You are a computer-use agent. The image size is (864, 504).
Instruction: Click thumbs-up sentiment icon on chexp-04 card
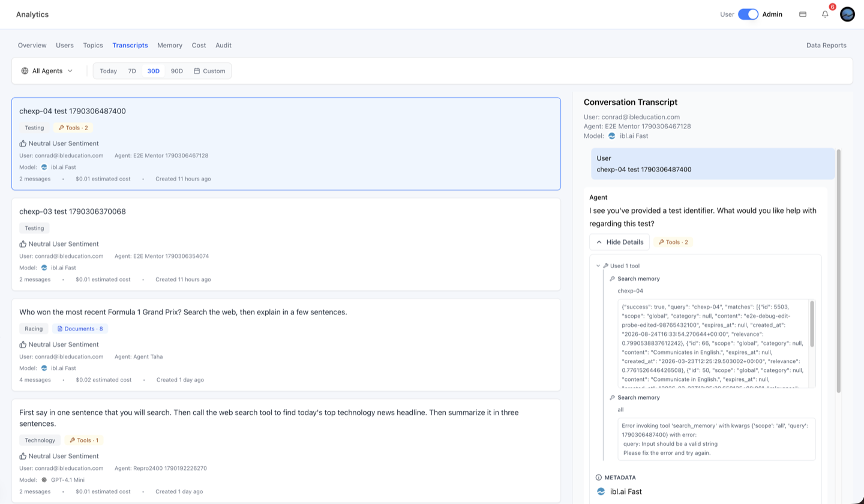23,143
